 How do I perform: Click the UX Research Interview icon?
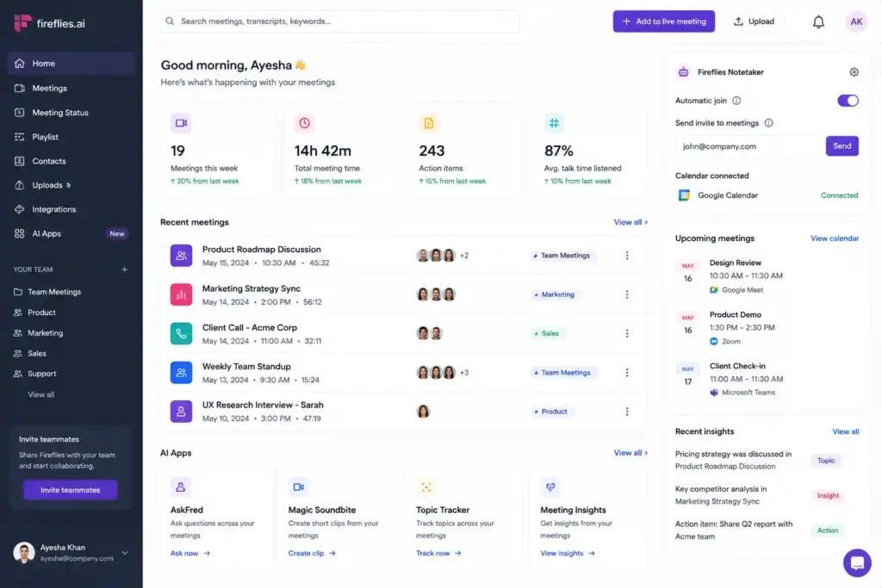pyautogui.click(x=181, y=412)
